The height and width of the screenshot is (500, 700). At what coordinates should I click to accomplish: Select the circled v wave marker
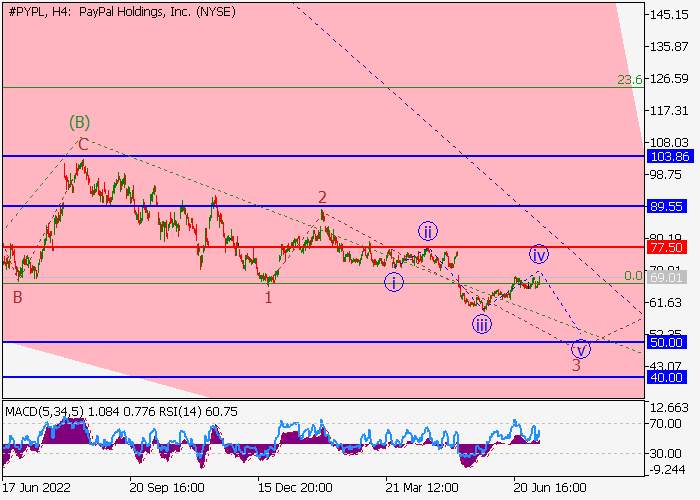[x=581, y=349]
